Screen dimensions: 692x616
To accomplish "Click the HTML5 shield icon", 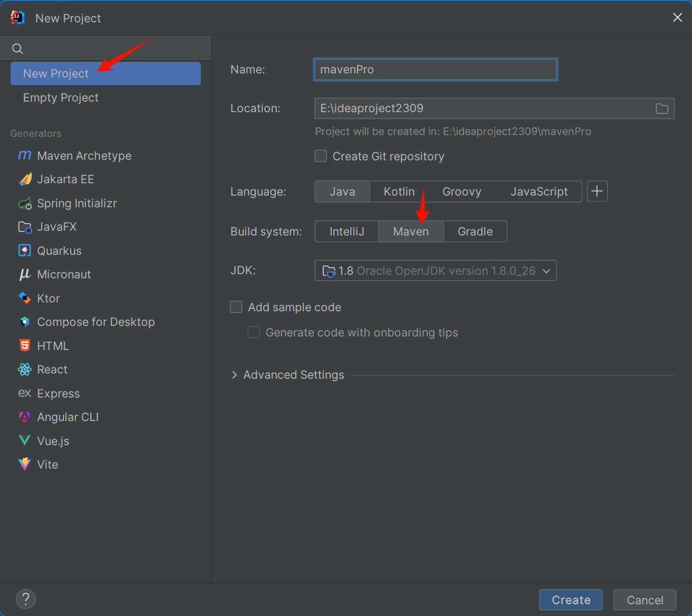I will coord(25,345).
